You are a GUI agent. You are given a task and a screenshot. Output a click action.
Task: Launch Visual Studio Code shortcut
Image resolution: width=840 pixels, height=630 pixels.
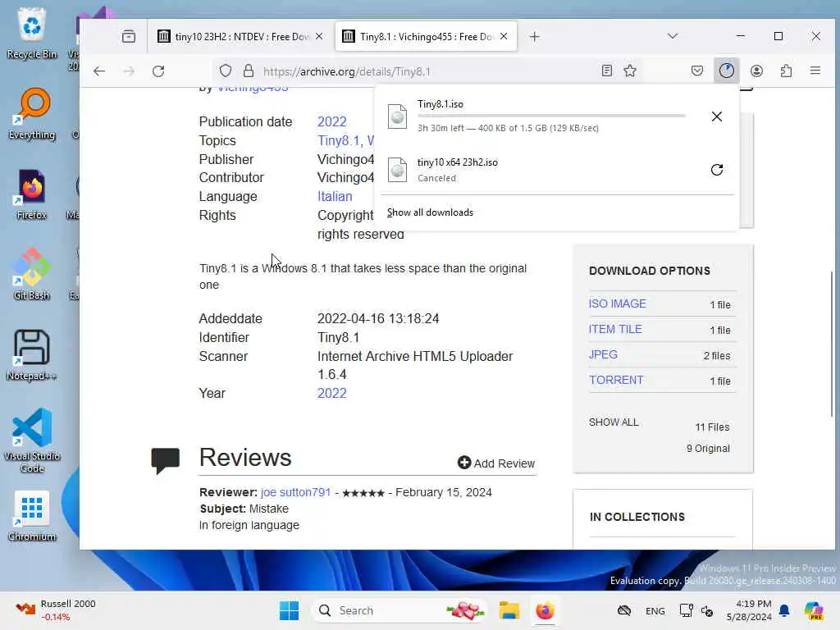point(32,441)
